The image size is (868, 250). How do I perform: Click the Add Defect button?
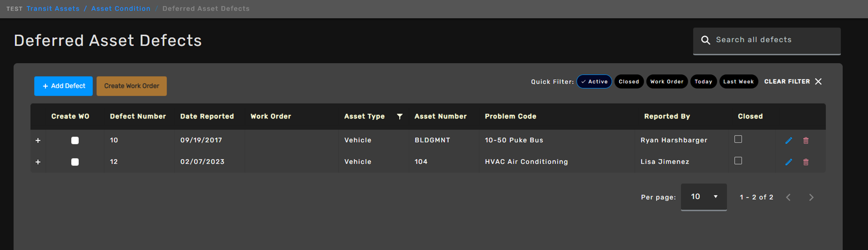coord(63,86)
